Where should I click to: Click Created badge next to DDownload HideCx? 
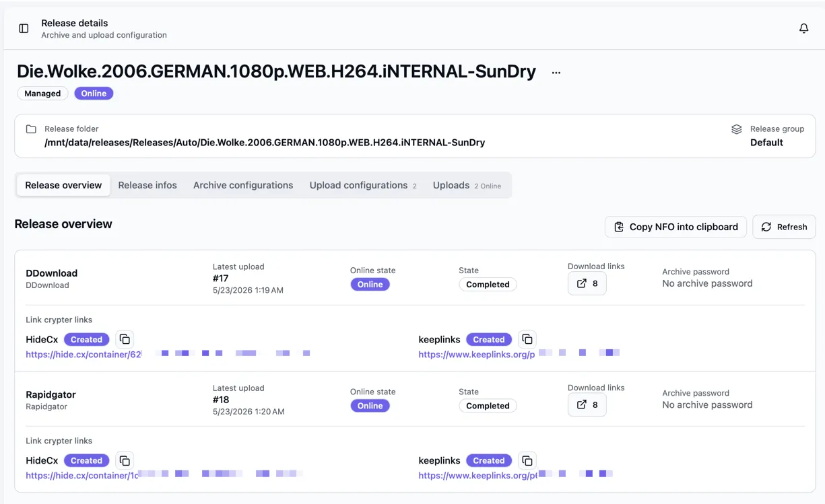point(87,340)
